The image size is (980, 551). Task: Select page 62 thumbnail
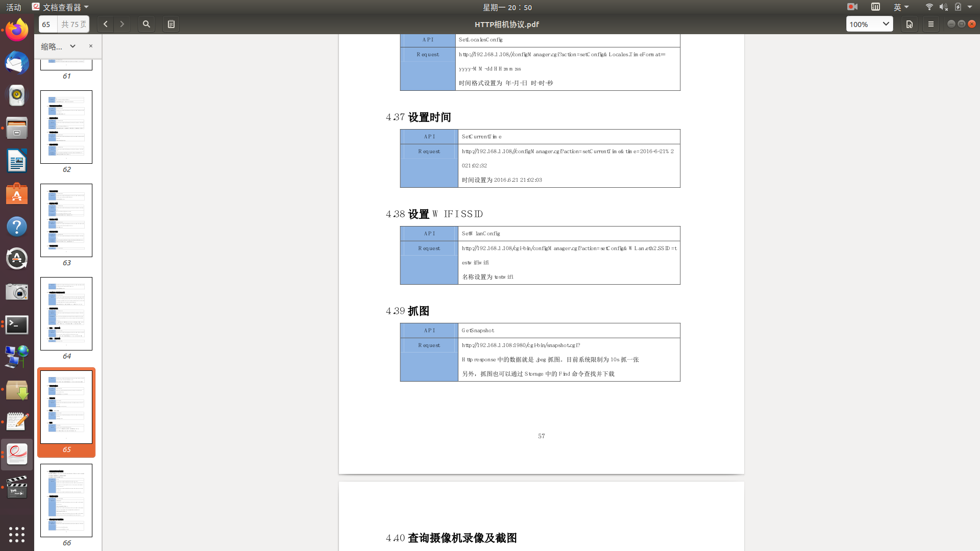point(66,127)
